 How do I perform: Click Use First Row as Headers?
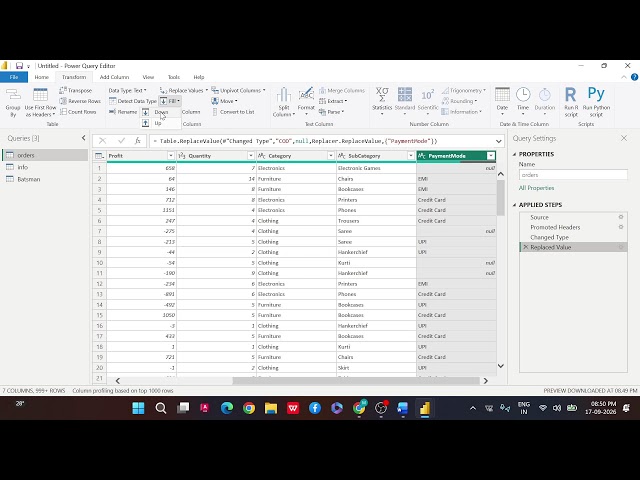pos(40,102)
